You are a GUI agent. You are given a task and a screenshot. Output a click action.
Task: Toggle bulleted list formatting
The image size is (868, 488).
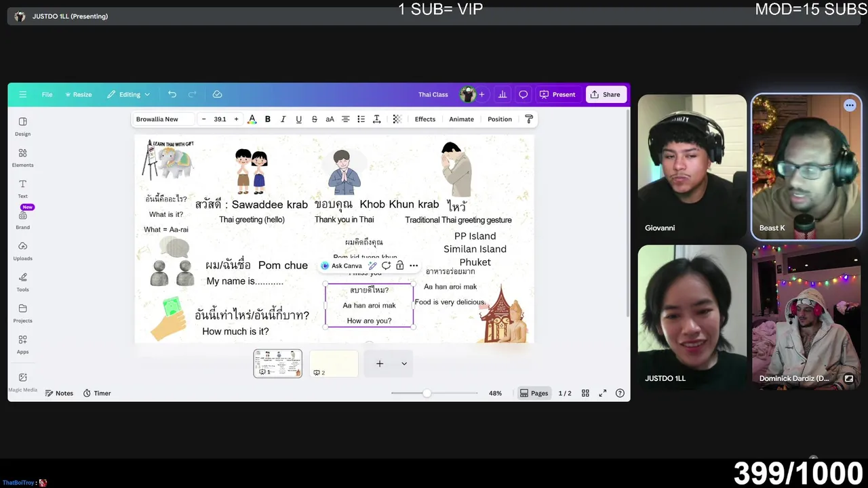[361, 119]
